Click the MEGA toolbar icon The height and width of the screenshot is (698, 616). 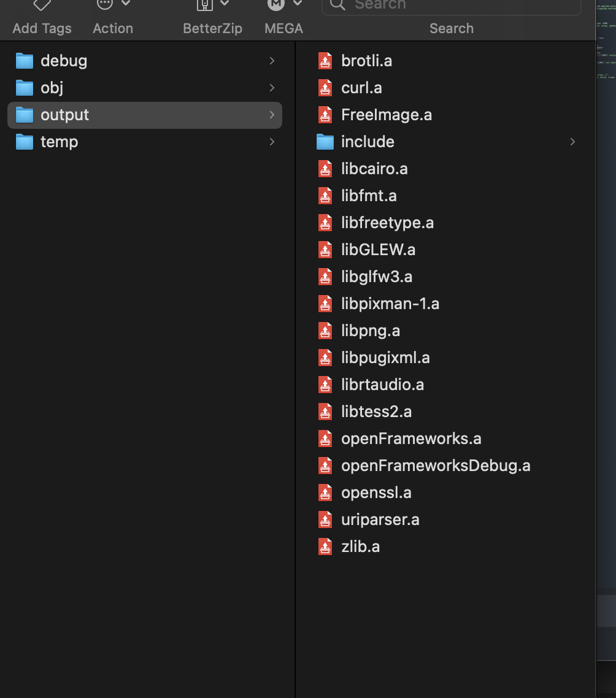pos(277,5)
